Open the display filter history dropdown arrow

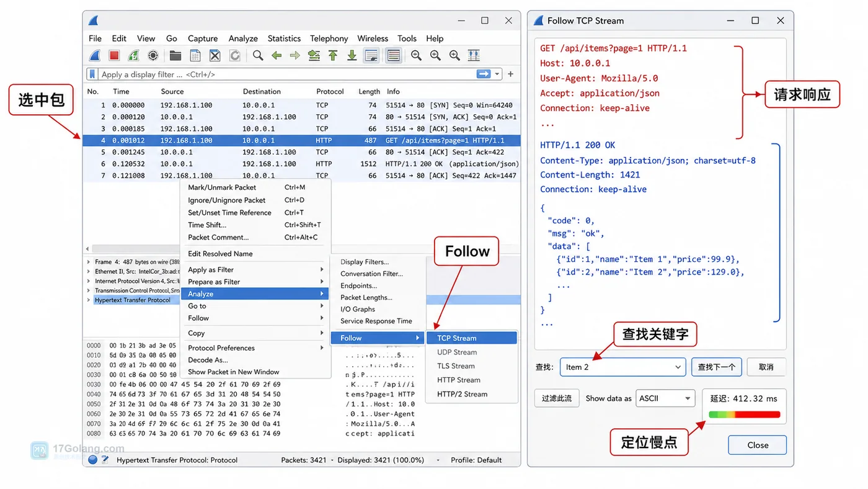[497, 74]
